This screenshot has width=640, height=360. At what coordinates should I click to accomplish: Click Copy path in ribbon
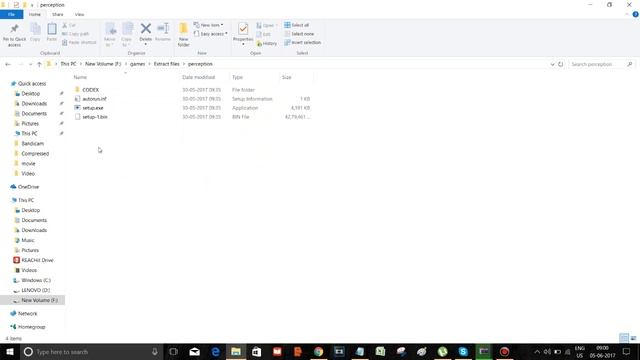tap(75, 34)
